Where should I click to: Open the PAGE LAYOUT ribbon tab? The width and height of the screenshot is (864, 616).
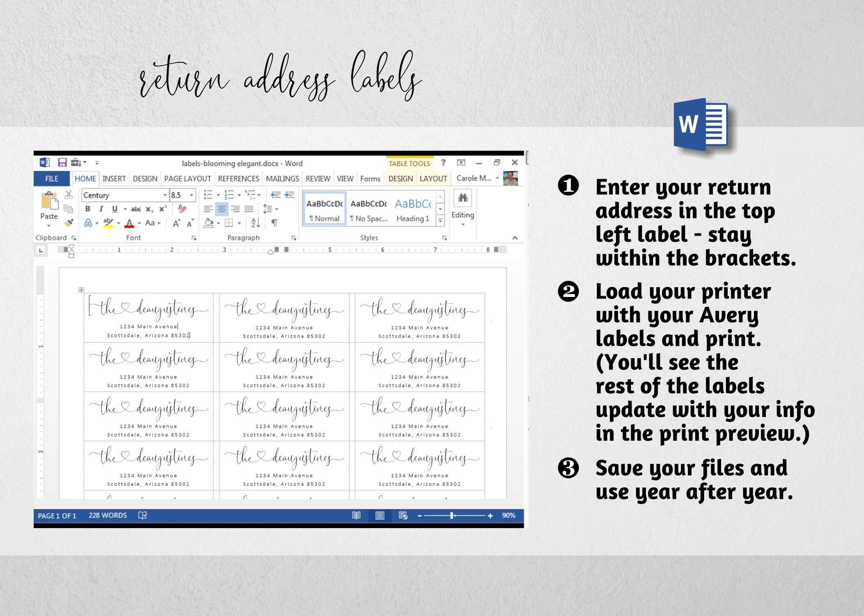[187, 179]
